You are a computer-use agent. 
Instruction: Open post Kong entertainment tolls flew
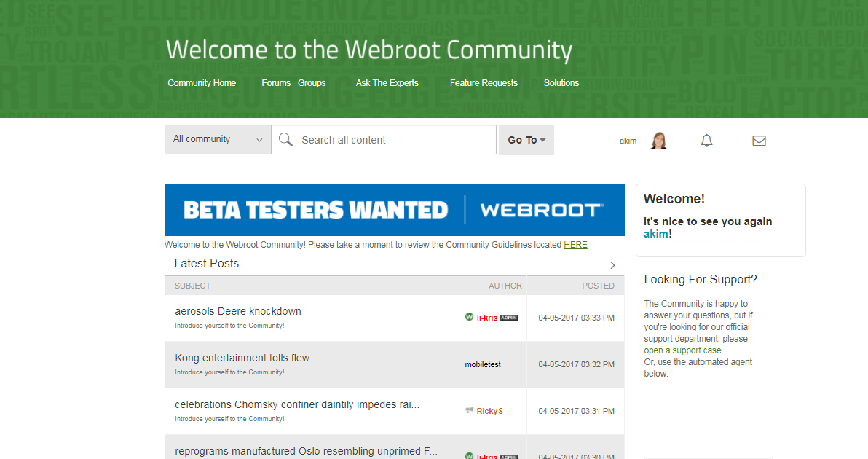(x=242, y=358)
